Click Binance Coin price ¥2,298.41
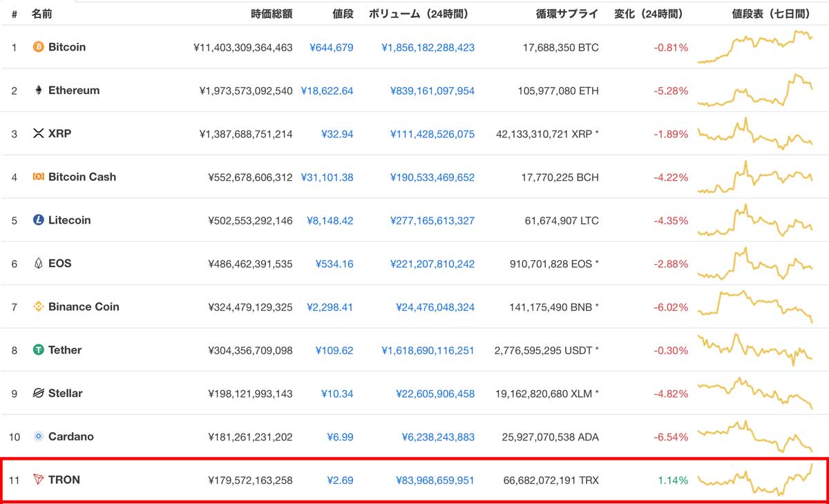Image resolution: width=829 pixels, height=504 pixels. pyautogui.click(x=331, y=307)
